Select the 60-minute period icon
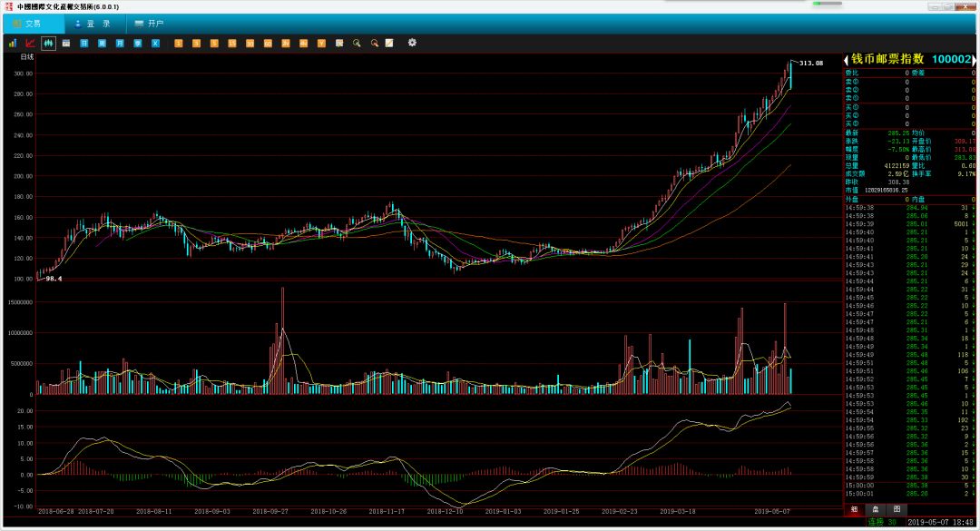The image size is (980, 531). 268,44
